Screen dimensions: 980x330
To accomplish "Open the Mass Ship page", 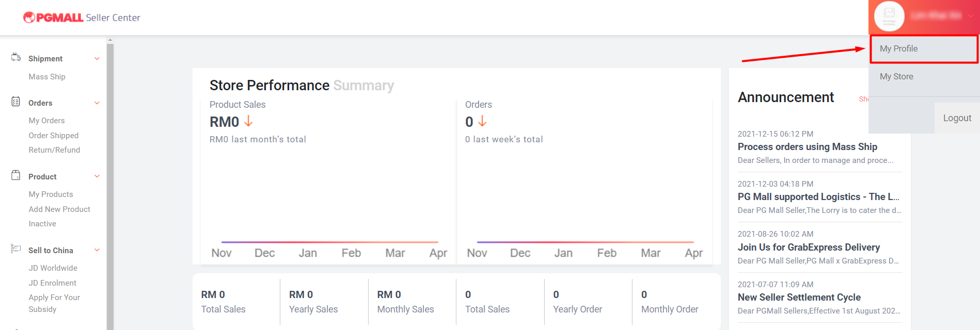I will [x=46, y=76].
